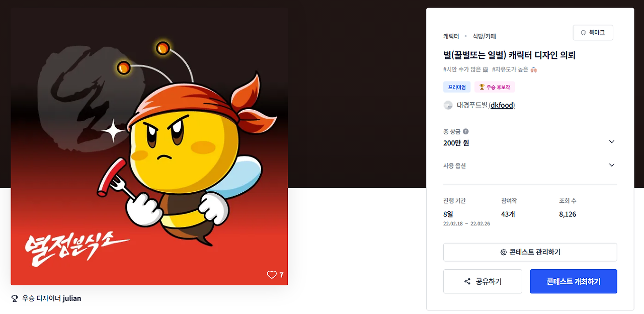Click the heart like icon on artwork

272,275
